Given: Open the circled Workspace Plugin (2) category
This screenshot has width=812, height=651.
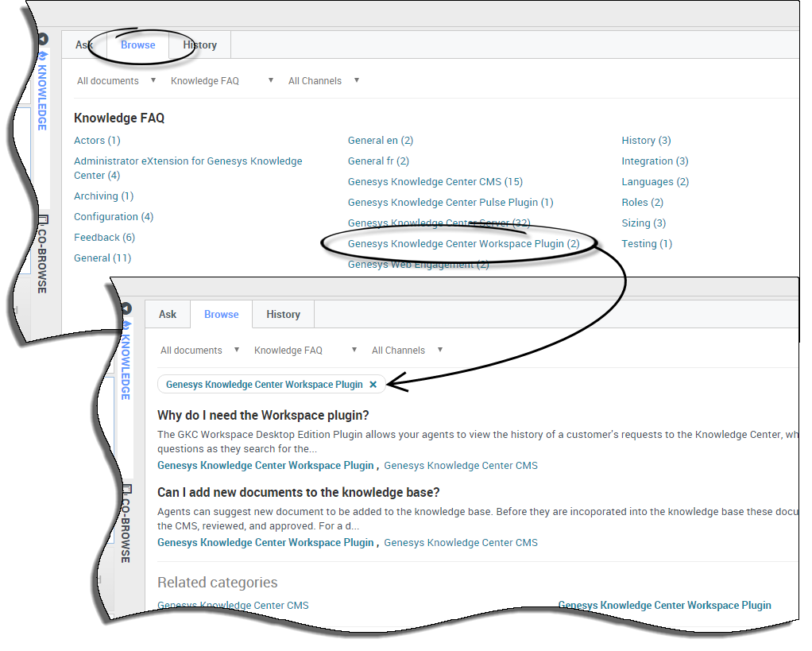Looking at the screenshot, I should coord(463,244).
